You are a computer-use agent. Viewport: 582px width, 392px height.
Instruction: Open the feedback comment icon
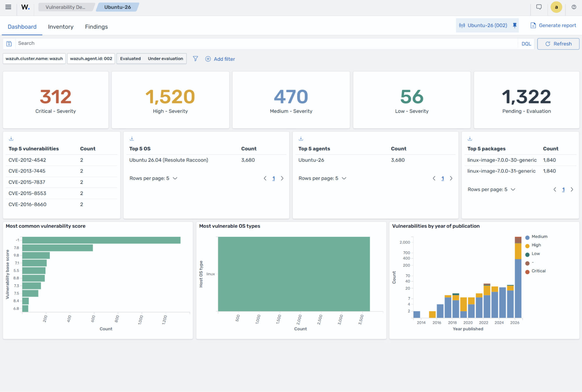pos(539,7)
